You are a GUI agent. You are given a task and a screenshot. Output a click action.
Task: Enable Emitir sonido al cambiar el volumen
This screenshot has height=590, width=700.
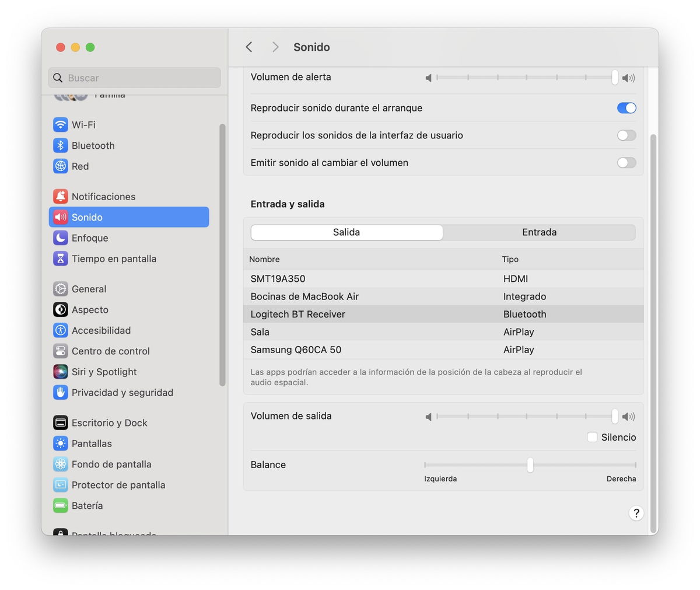coord(626,163)
